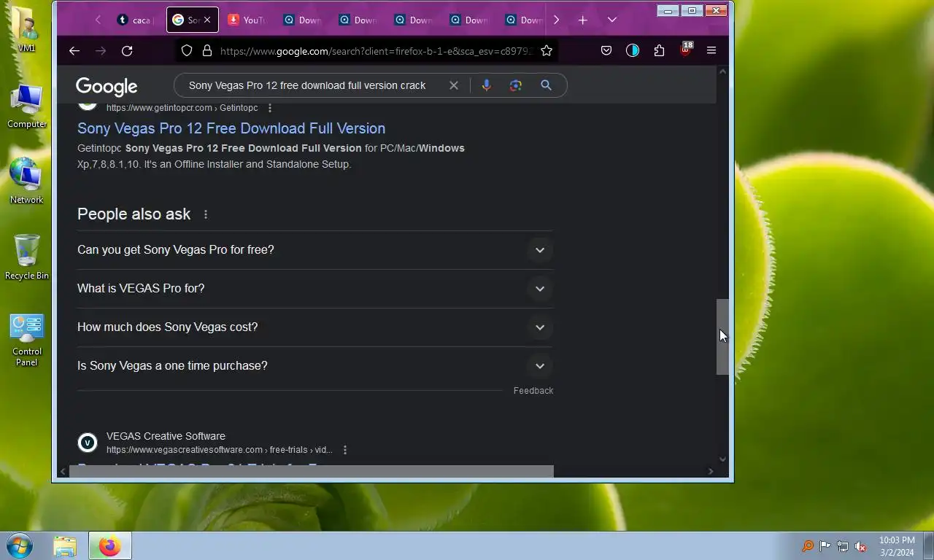Send Feedback on People also ask

coord(533,391)
